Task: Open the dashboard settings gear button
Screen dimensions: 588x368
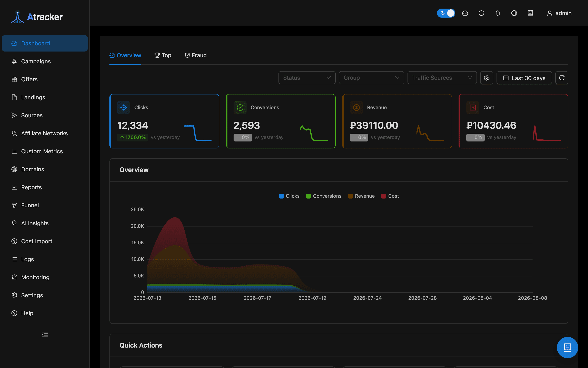Action: pos(487,78)
